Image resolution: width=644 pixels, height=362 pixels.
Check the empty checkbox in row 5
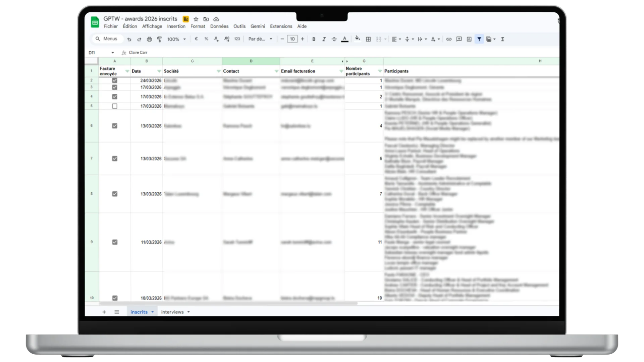pos(115,106)
